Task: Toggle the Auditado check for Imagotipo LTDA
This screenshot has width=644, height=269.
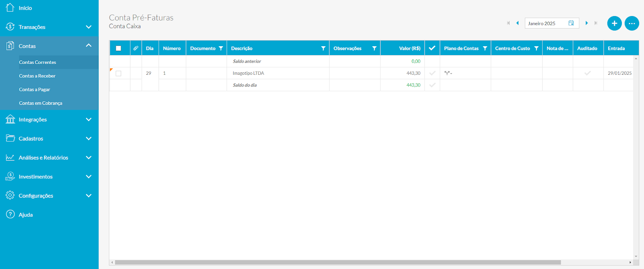Action: 588,73
